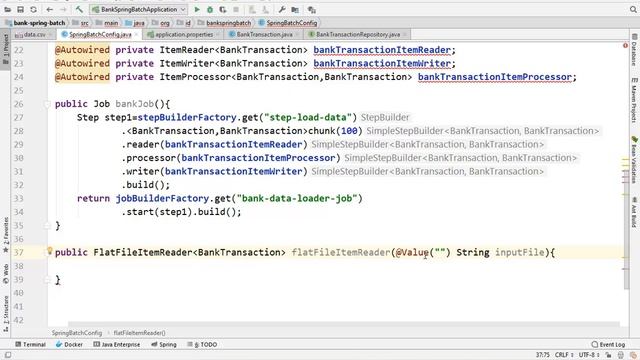Click SpringBatchConfig class in navigation bar
Viewport: 640px width, 360px height.
point(288,23)
